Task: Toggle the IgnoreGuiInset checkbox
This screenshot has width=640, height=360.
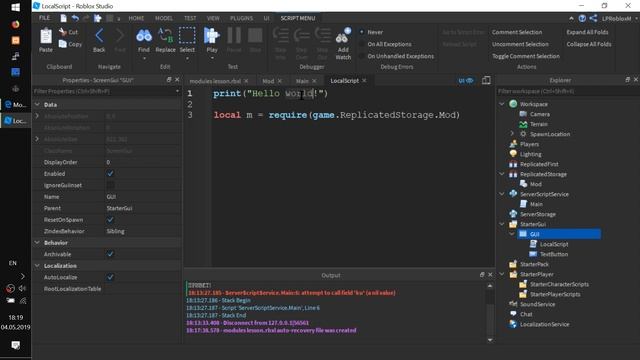Action: pyautogui.click(x=110, y=185)
